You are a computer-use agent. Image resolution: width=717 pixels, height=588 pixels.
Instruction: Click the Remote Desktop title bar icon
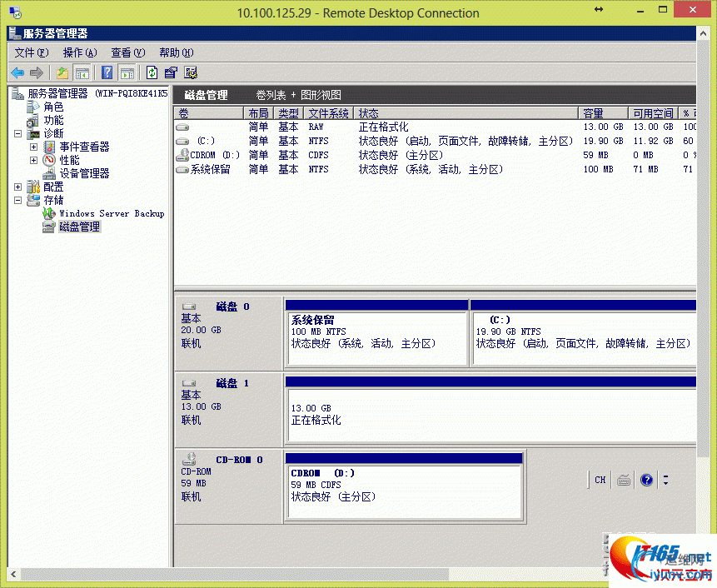(16, 12)
